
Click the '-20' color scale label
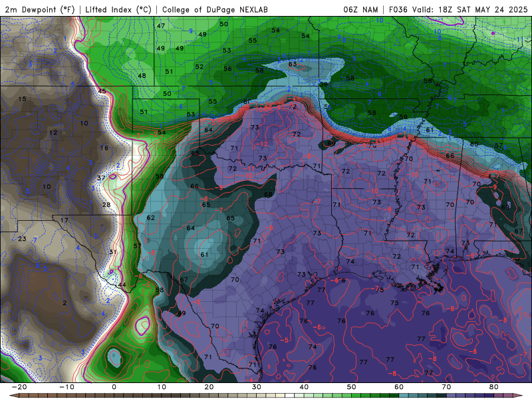point(19,387)
